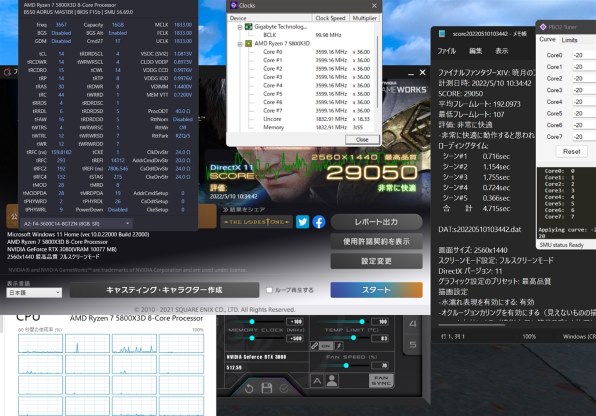
Task: Click the Clocks window title icon
Action: (x=233, y=5)
